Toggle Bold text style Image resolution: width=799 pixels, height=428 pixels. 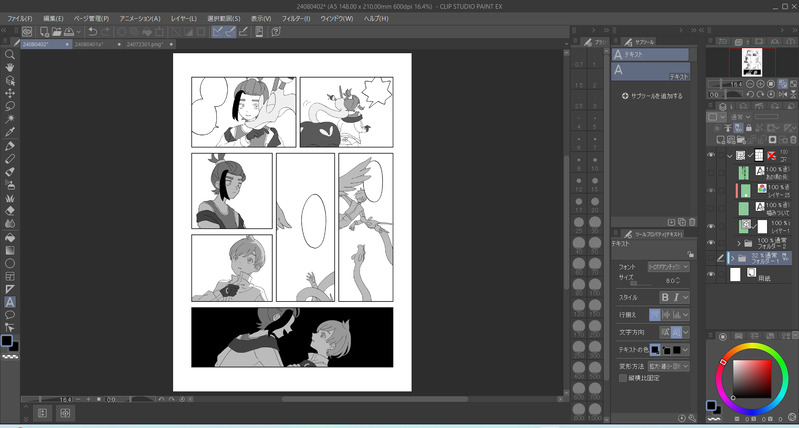tap(665, 298)
